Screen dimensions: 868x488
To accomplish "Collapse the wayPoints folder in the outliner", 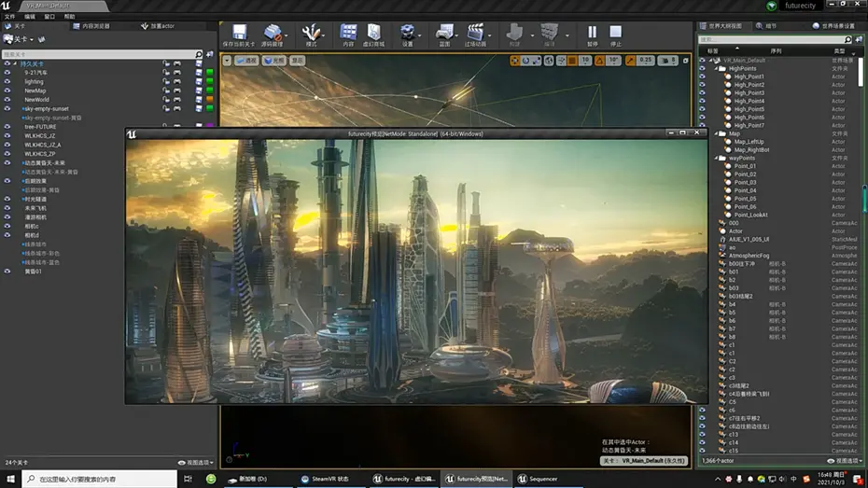I will (716, 158).
